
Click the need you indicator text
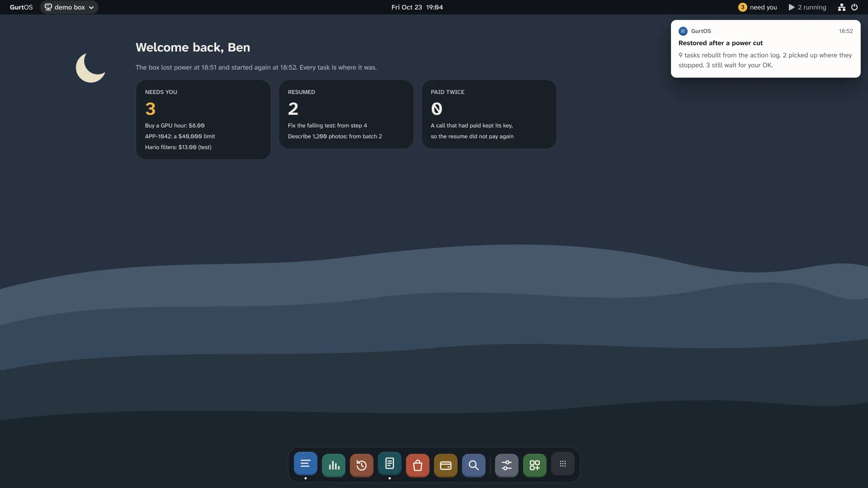763,7
